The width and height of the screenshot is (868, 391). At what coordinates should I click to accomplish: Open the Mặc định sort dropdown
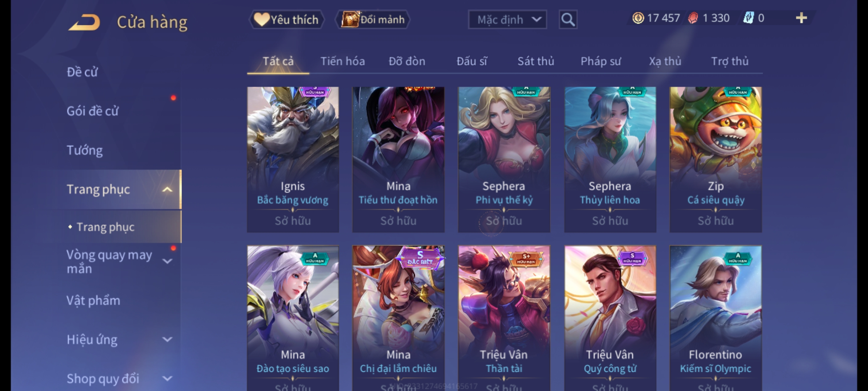pyautogui.click(x=507, y=20)
